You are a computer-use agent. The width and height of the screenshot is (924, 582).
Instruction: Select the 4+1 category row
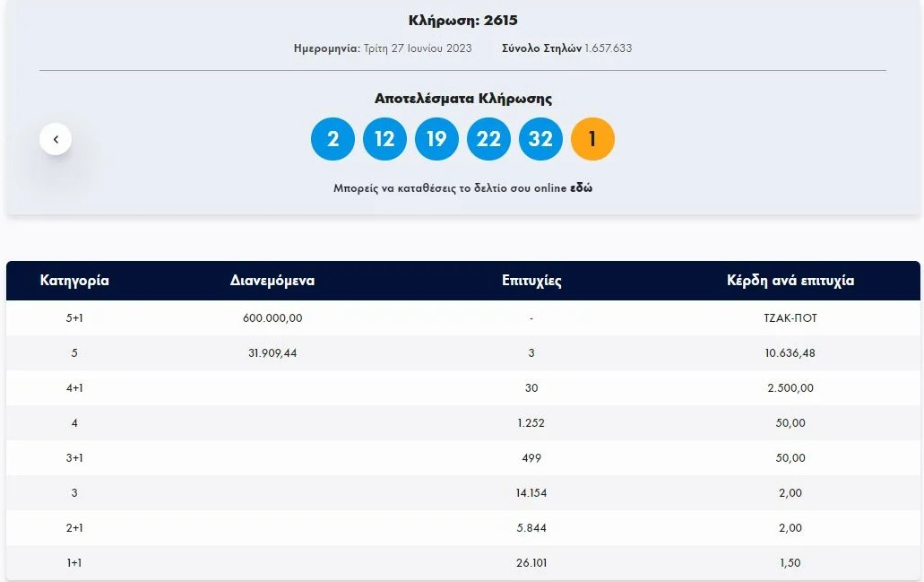tap(462, 387)
